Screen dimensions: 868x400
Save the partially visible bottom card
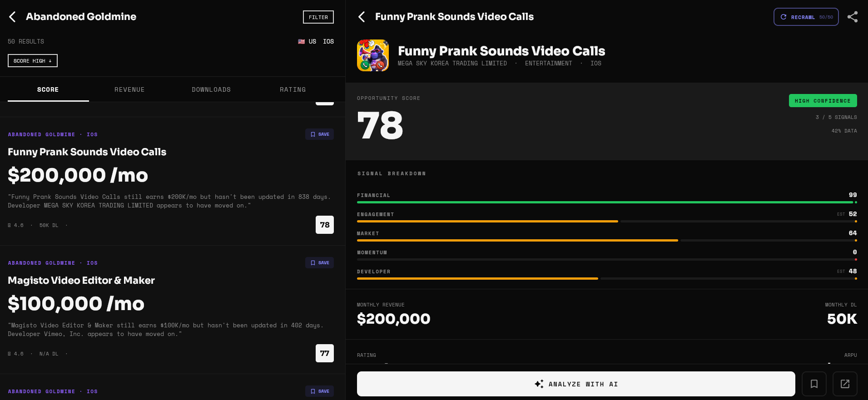319,391
